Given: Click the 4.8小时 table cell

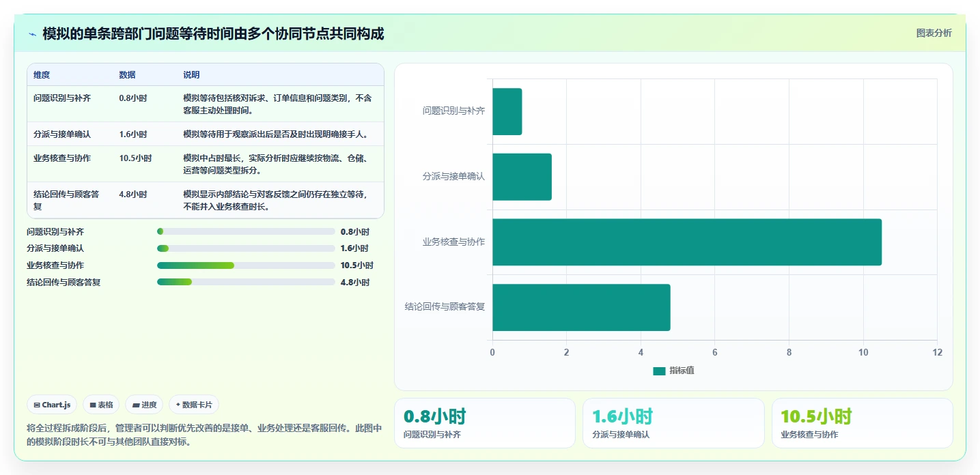Looking at the screenshot, I should click(x=145, y=200).
